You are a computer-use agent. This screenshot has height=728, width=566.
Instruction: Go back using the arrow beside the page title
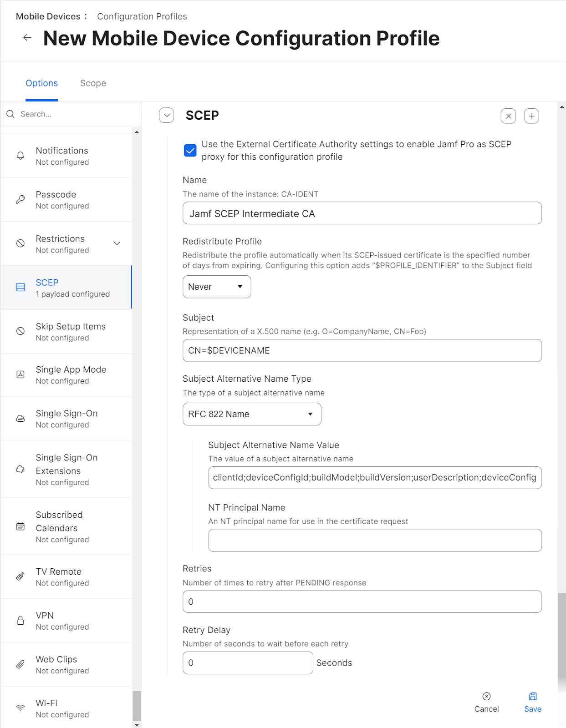[x=27, y=38]
